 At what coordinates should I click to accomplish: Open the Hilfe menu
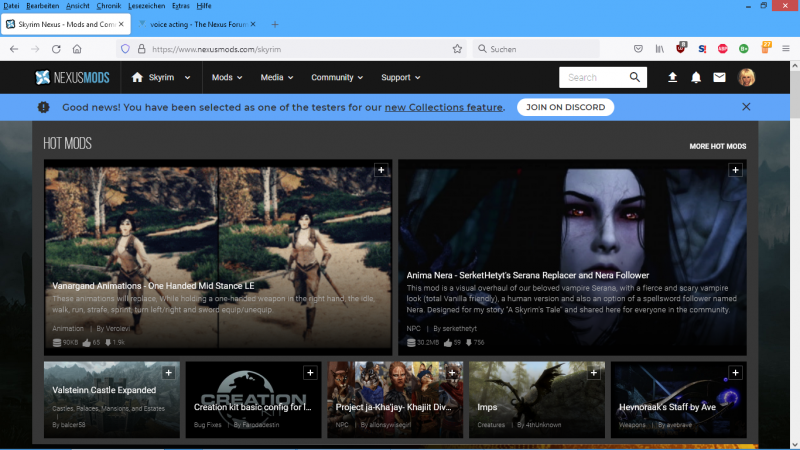click(204, 6)
